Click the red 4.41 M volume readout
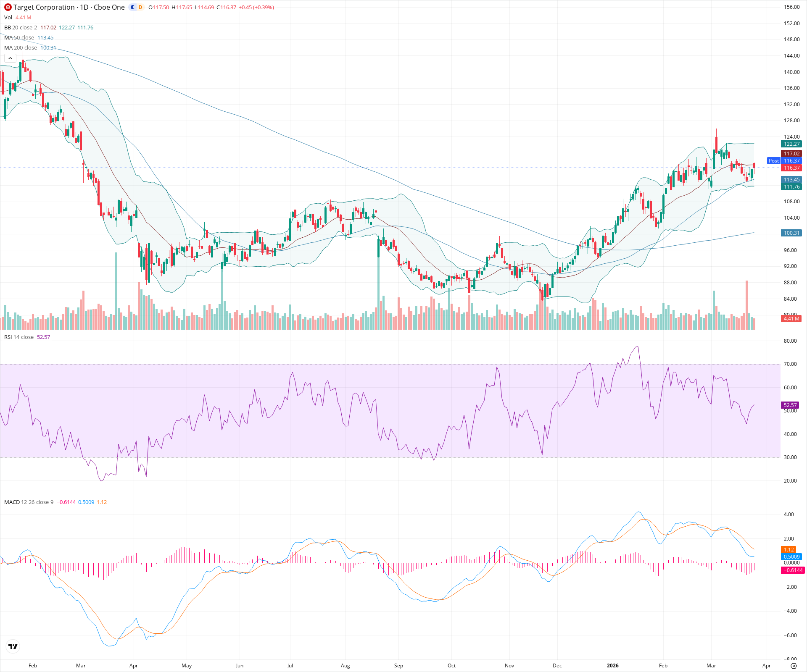The height and width of the screenshot is (672, 807). tap(791, 319)
